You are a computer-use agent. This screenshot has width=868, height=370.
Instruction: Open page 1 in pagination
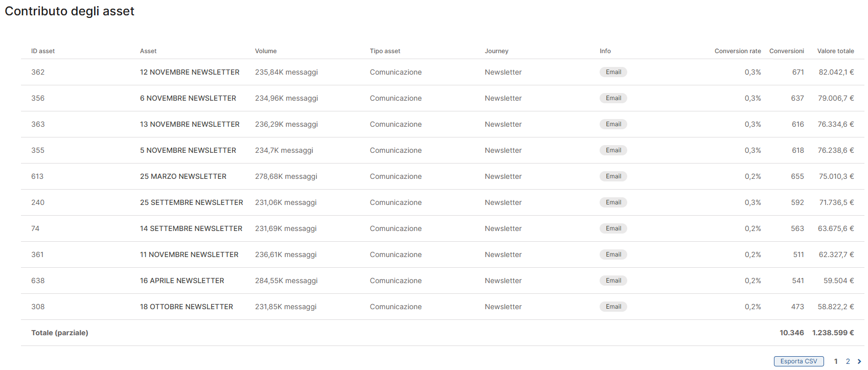click(836, 361)
